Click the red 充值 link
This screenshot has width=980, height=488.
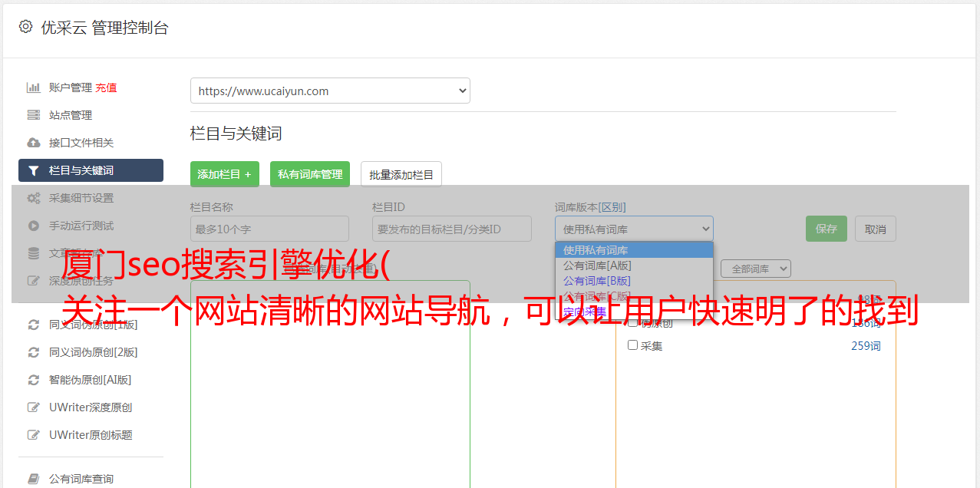pos(106,87)
